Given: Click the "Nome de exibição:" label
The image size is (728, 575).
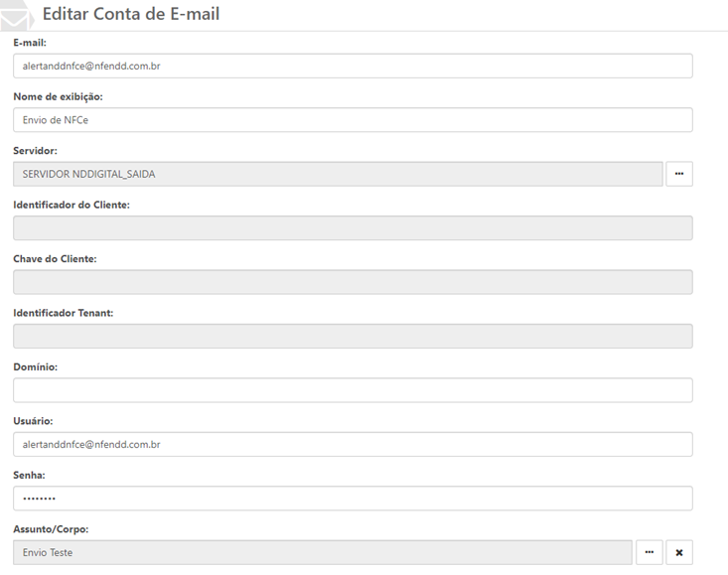Looking at the screenshot, I should pyautogui.click(x=58, y=96).
